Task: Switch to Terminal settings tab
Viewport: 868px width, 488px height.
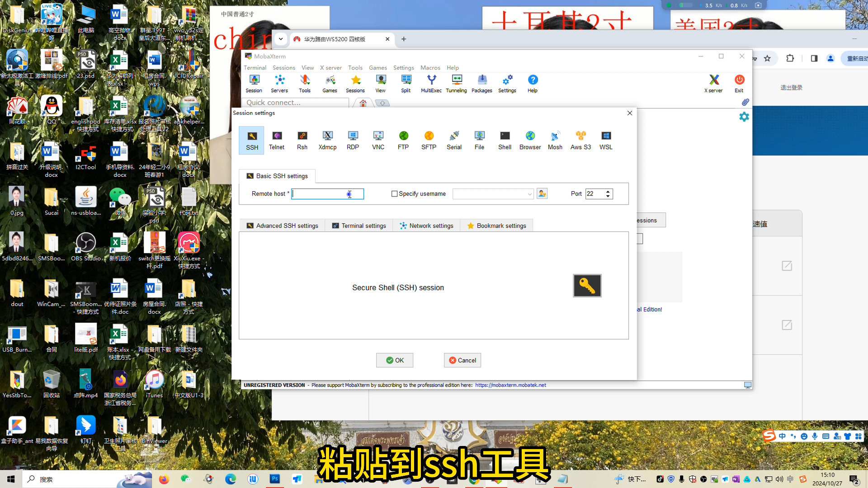Action: (359, 225)
